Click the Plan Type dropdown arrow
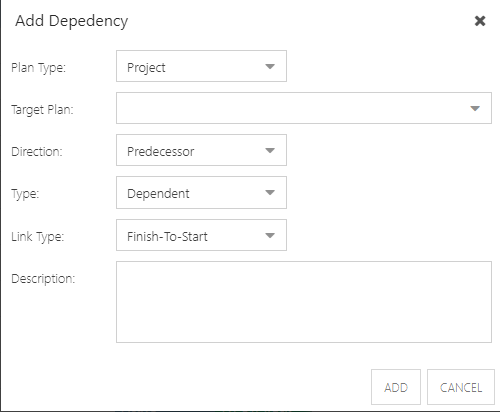The height and width of the screenshot is (412, 500). [x=270, y=66]
